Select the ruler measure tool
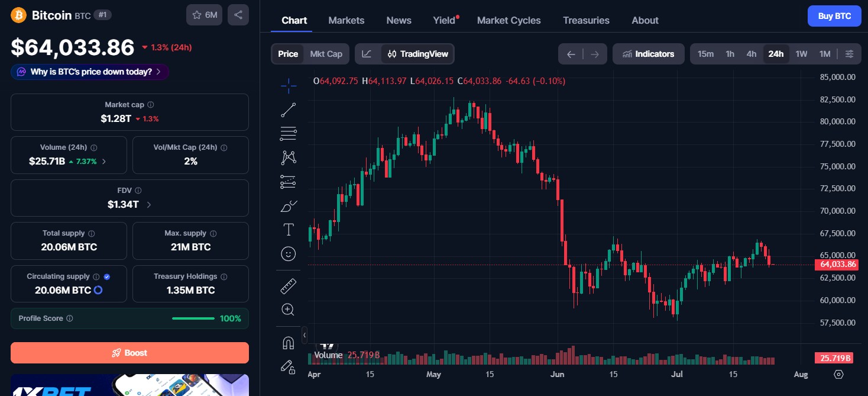This screenshot has height=396, width=868. point(289,286)
